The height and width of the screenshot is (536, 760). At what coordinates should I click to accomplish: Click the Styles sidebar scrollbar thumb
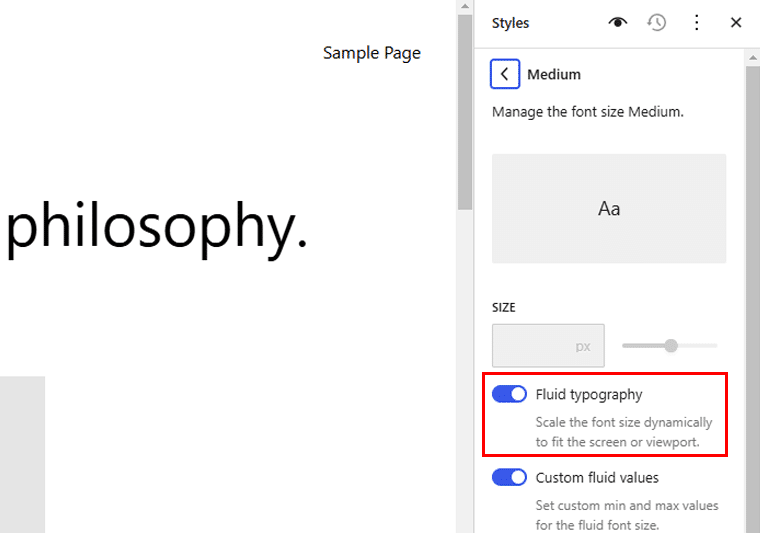pos(752,300)
